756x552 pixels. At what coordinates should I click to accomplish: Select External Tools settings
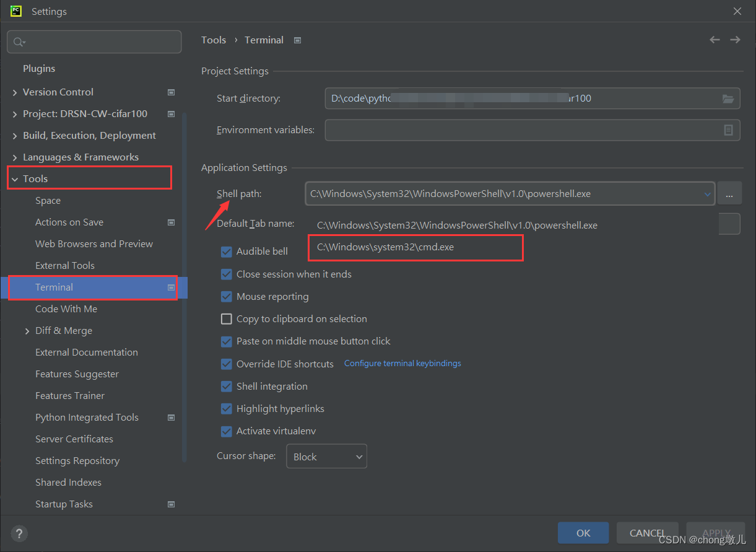click(65, 266)
